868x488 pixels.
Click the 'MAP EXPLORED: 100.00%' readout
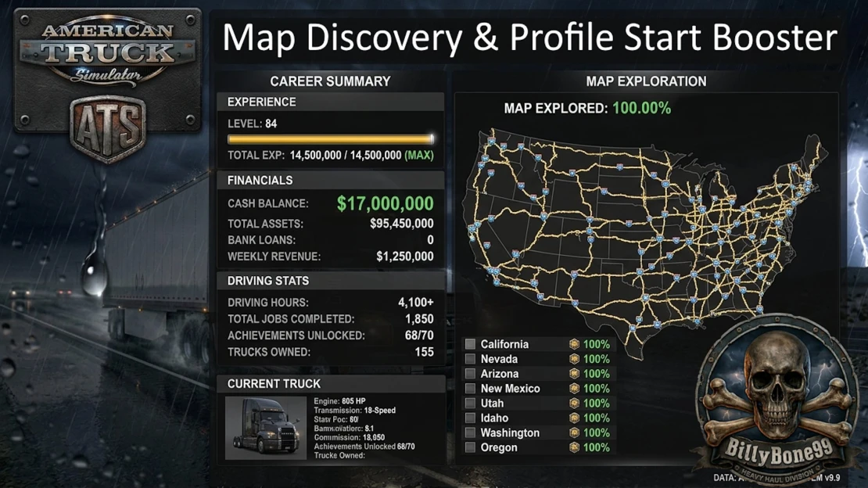click(587, 108)
